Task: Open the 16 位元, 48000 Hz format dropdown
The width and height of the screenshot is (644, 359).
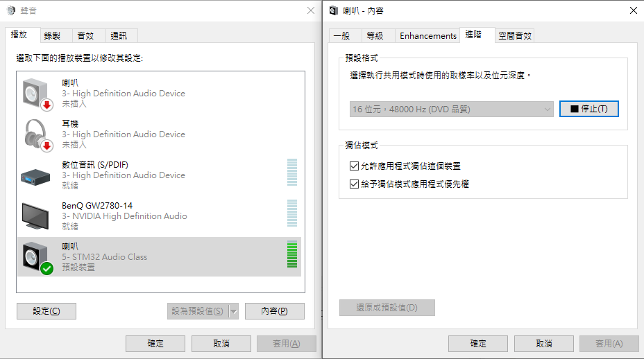Action: coord(451,109)
